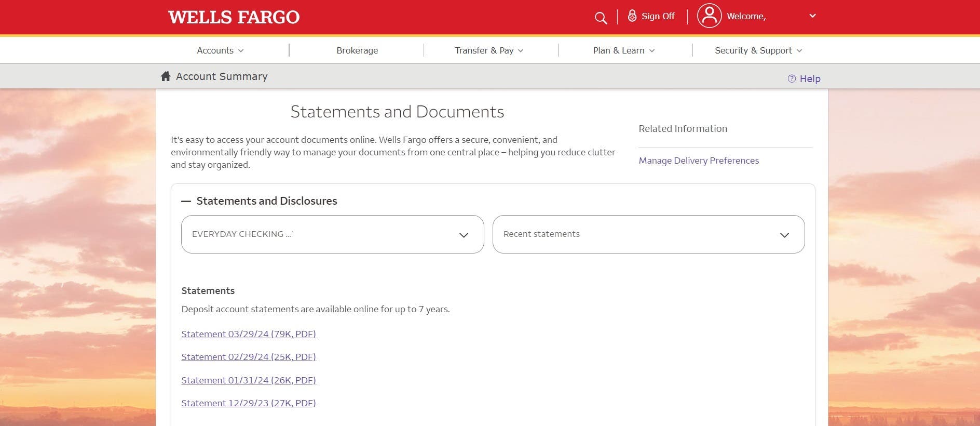Click the search magnifying glass icon

(x=601, y=18)
